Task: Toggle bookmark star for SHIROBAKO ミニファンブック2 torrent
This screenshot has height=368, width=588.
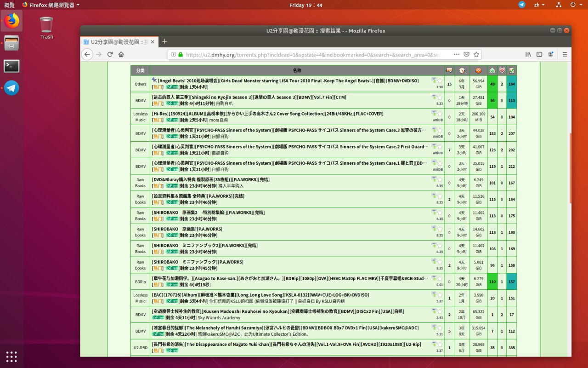Action: point(440,245)
